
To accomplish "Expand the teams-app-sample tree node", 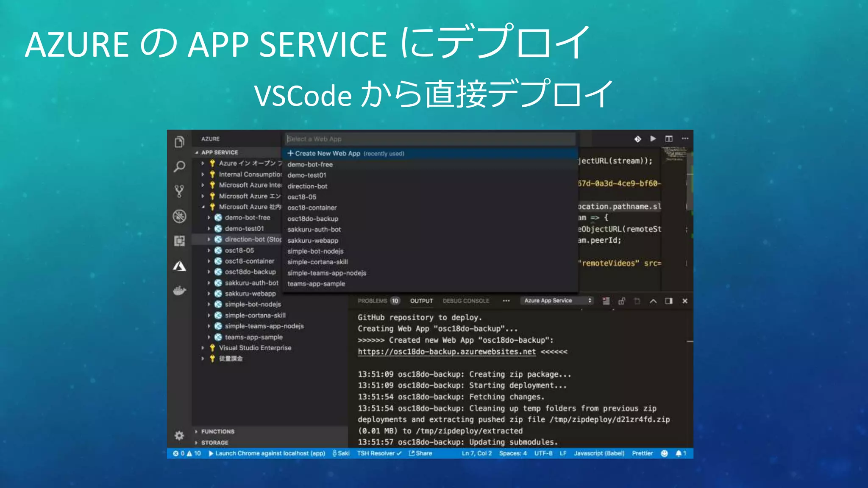I will (209, 337).
